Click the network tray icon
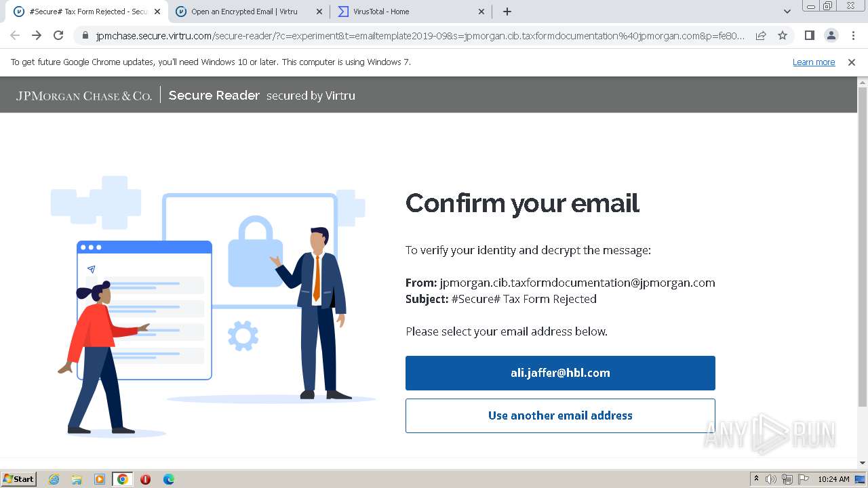 tap(787, 479)
